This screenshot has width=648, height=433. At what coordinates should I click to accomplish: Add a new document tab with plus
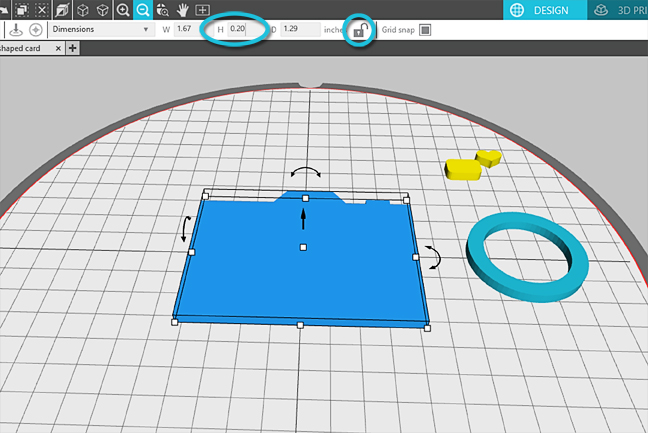(73, 48)
